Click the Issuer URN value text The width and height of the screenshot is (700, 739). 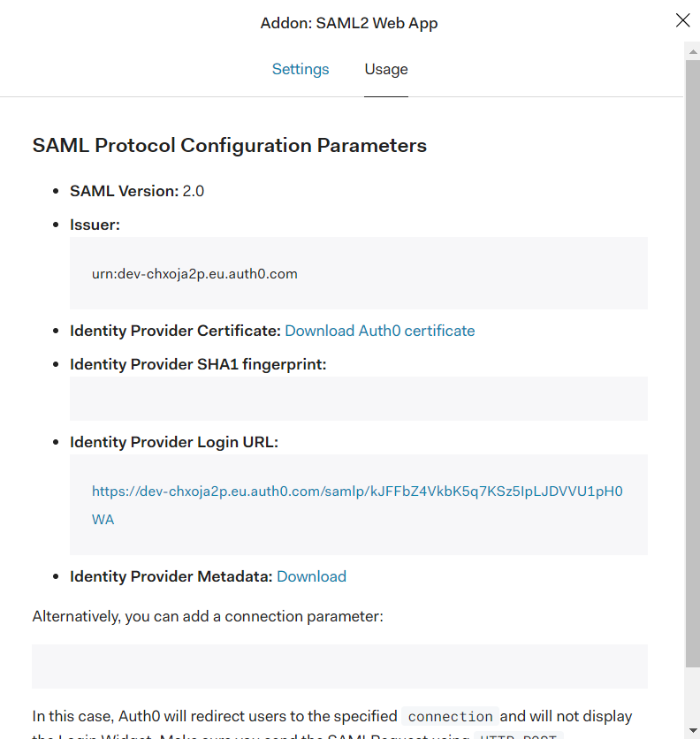click(x=194, y=274)
